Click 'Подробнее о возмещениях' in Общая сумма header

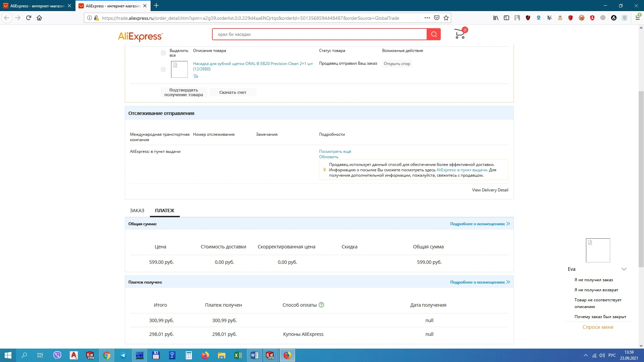pos(480,224)
